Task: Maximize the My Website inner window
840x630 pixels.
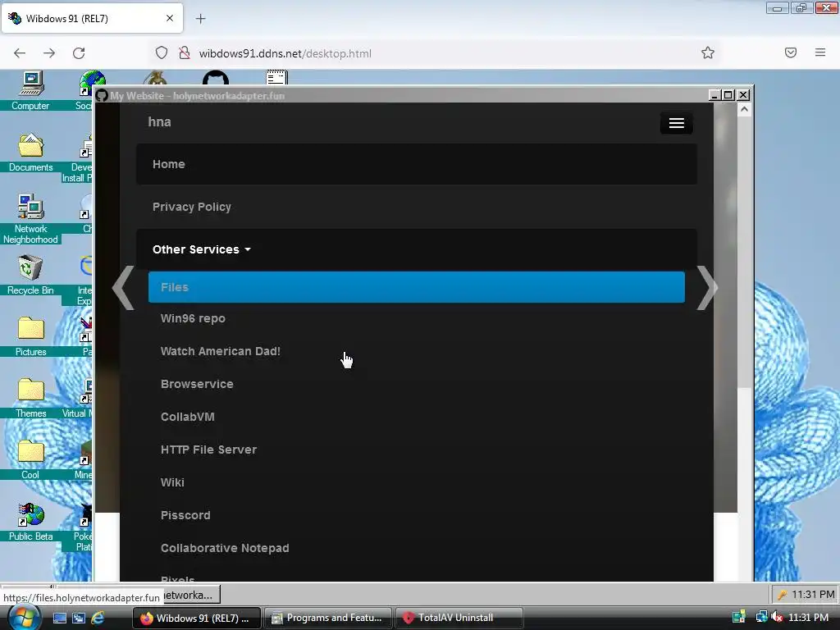Action: click(x=728, y=95)
